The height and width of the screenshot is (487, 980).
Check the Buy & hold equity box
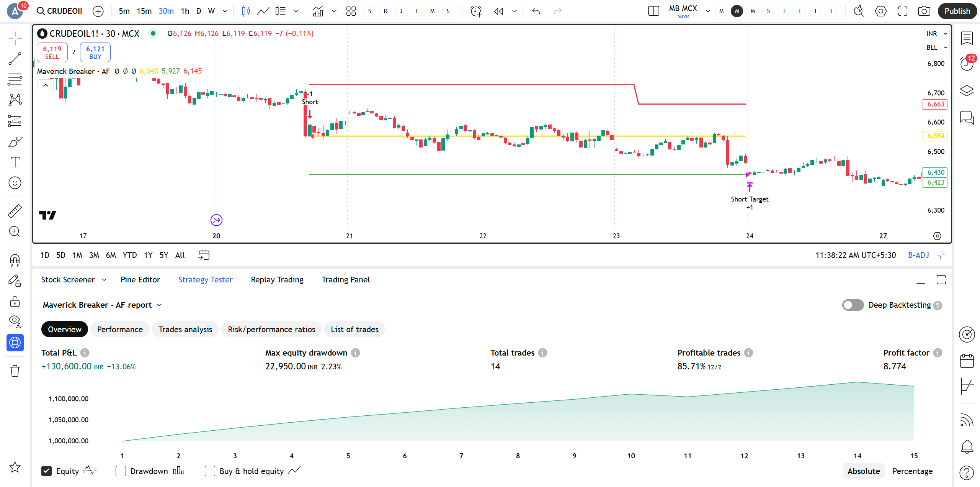[x=210, y=471]
